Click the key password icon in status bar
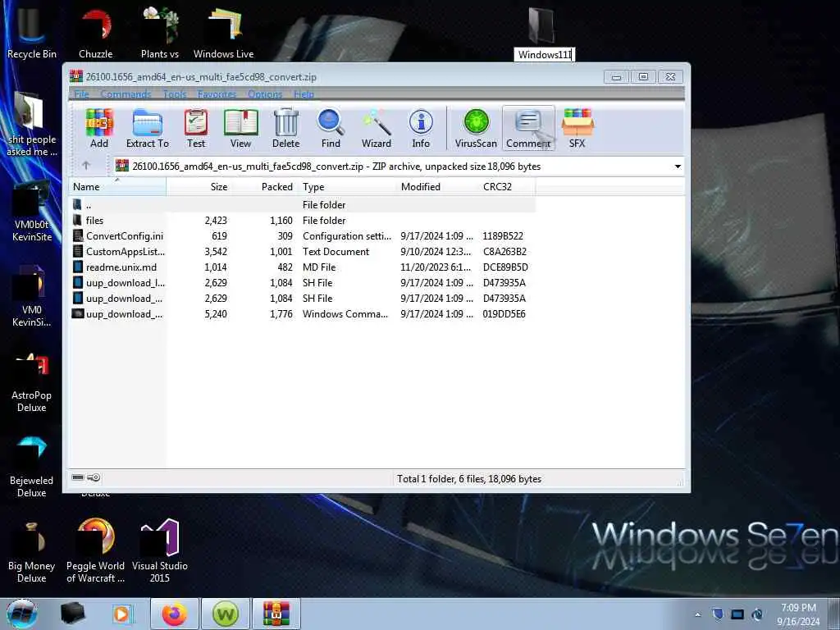This screenshot has width=840, height=630. (94, 477)
